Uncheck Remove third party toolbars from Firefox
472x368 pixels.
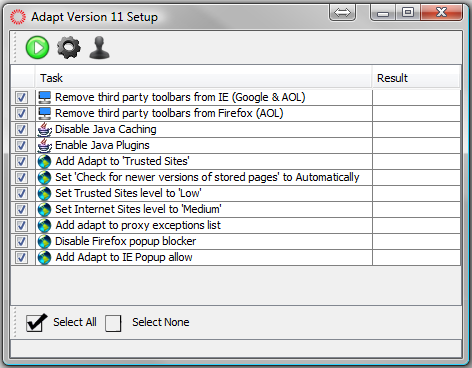click(x=21, y=113)
